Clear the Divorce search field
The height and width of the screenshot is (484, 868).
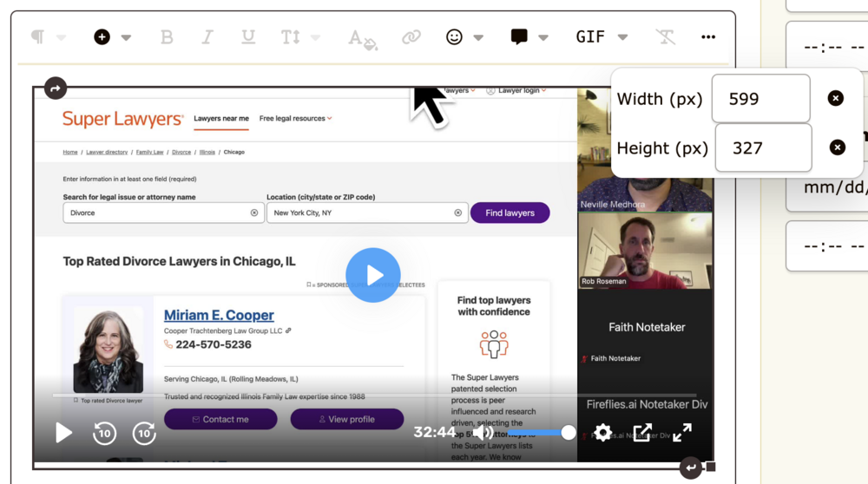(x=254, y=213)
